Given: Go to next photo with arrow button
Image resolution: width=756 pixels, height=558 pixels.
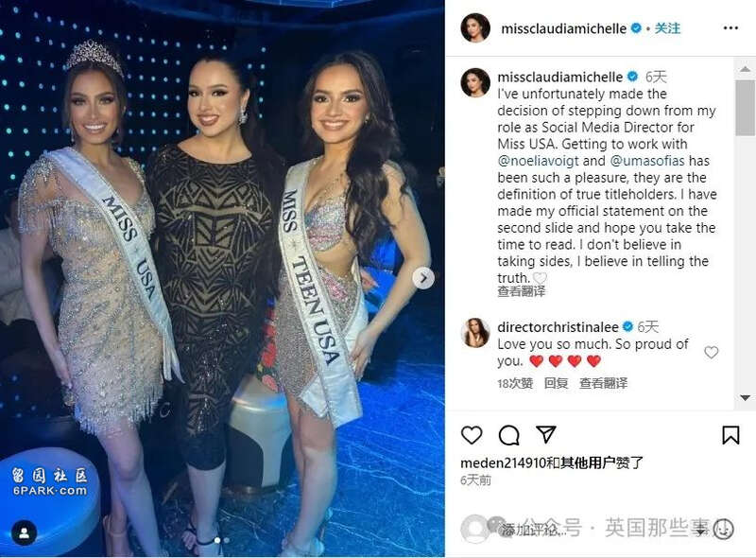Looking at the screenshot, I should pyautogui.click(x=423, y=278).
